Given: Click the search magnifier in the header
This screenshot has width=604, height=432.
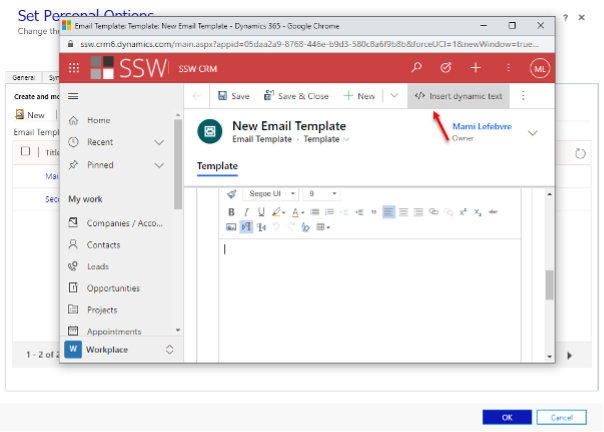Looking at the screenshot, I should pyautogui.click(x=417, y=68).
